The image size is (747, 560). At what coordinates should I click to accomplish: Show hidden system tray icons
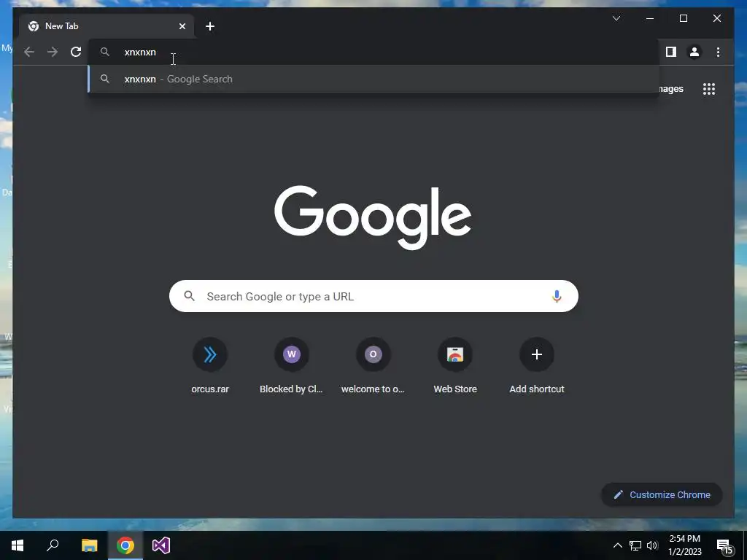[617, 545]
